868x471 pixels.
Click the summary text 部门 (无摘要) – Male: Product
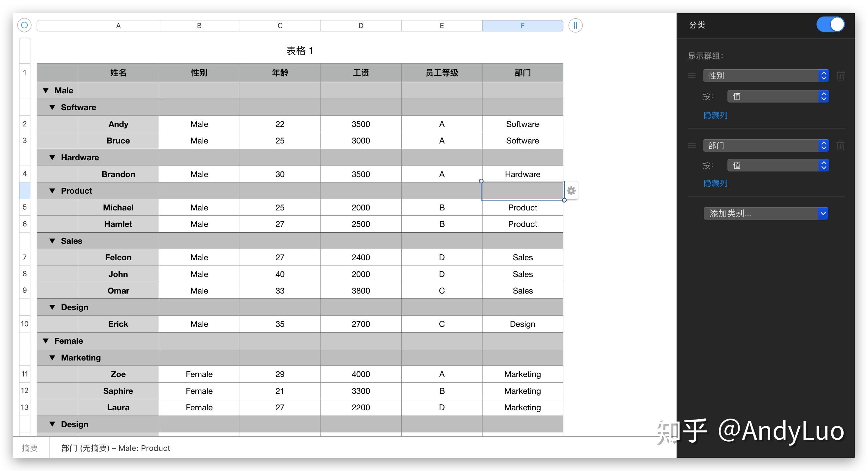pos(116,448)
